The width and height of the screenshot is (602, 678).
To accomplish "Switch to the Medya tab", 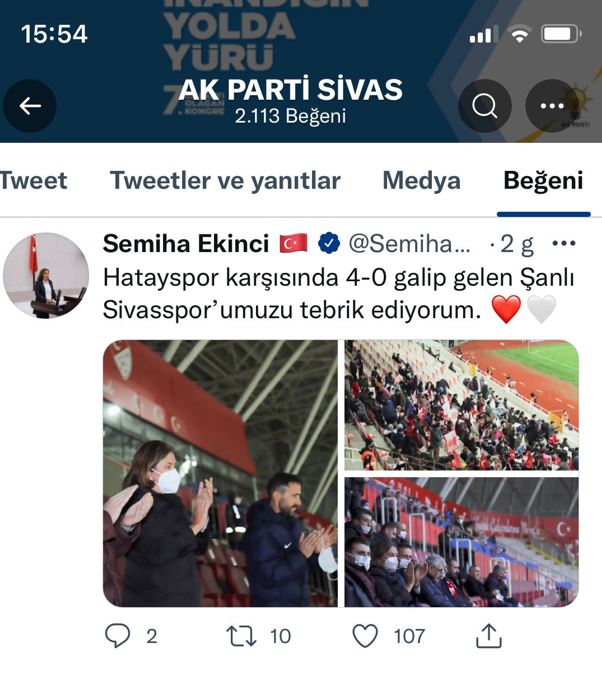I will (421, 180).
